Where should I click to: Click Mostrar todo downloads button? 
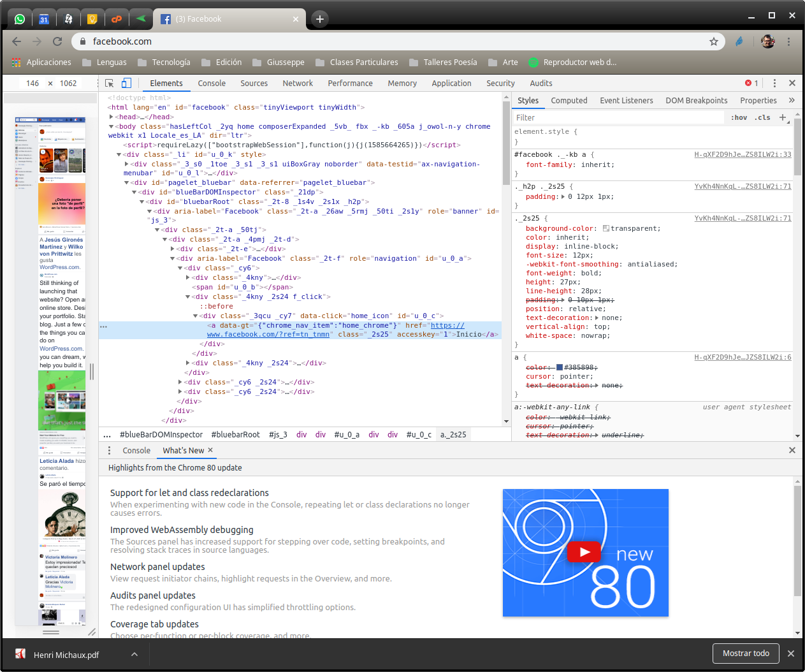tap(746, 654)
